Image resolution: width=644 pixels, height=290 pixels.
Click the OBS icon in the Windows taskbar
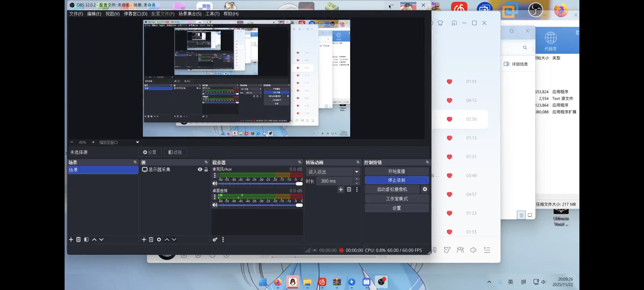381,282
